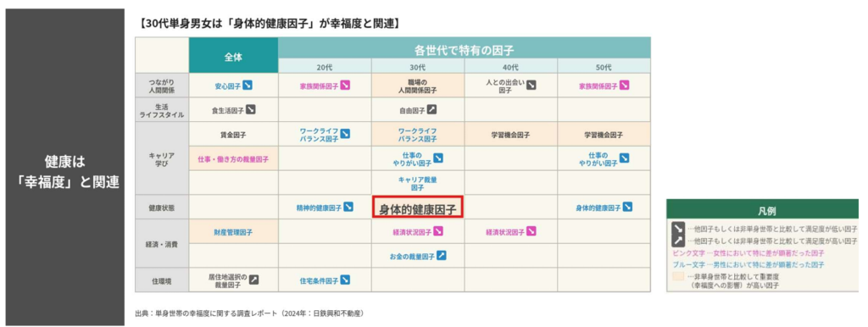
Task: Click the arrow icon beside 50代 身体的健康因子
Action: 627,208
